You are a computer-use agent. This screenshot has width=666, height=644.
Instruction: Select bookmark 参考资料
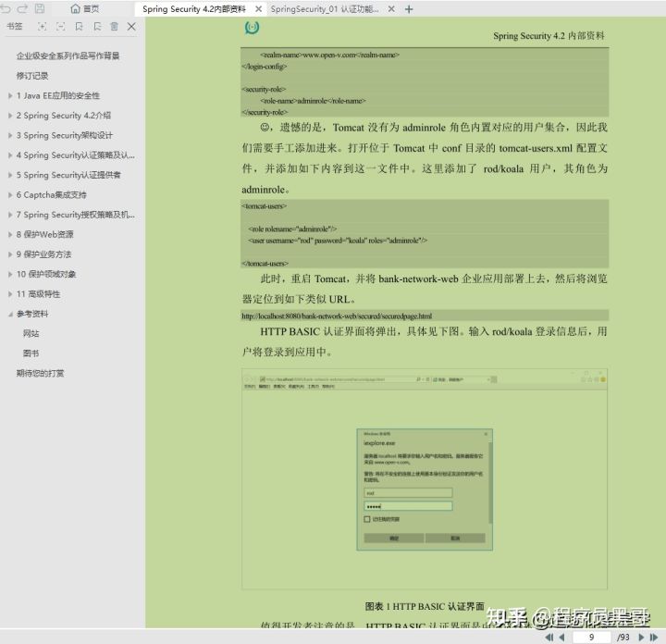tap(32, 314)
